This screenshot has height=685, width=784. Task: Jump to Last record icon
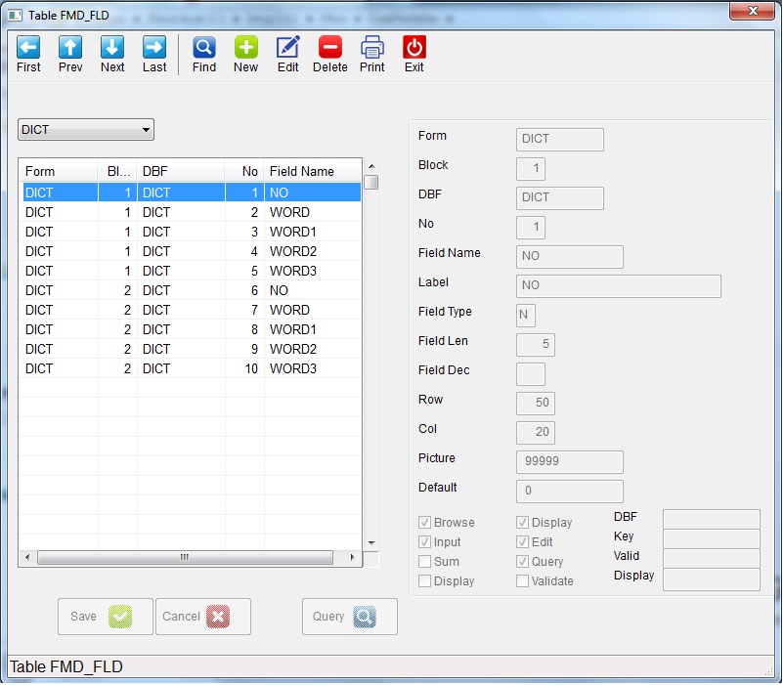154,47
